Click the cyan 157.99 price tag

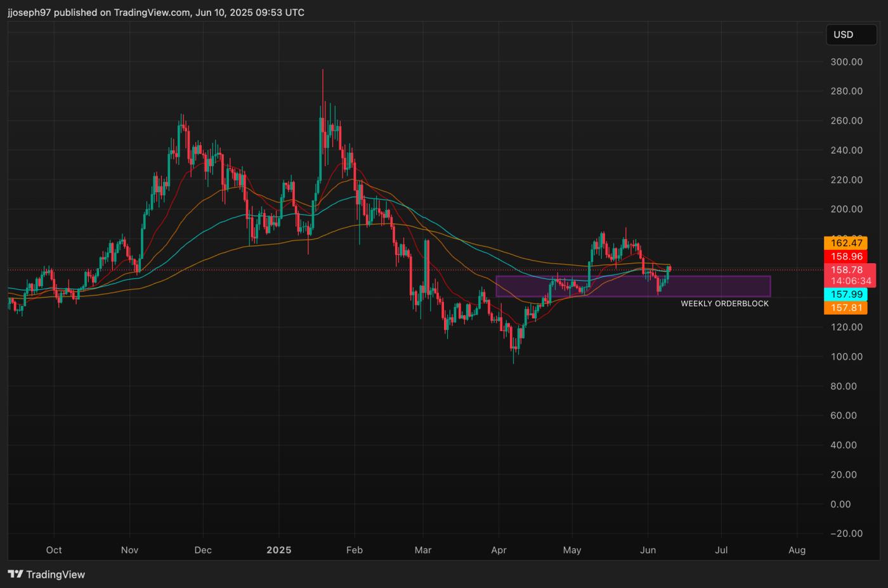click(x=846, y=294)
